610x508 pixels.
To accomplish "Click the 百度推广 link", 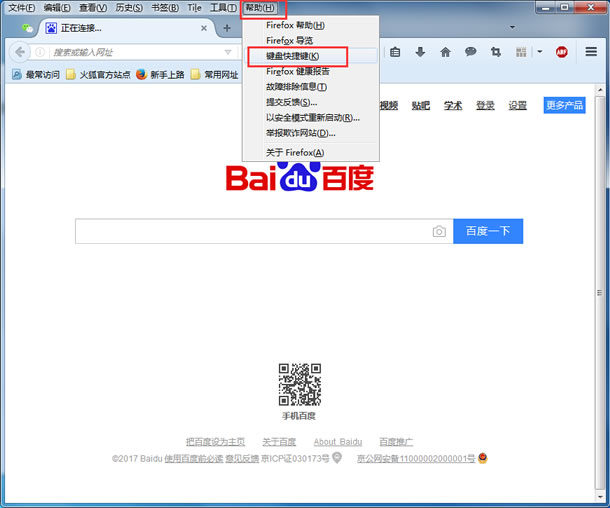I will coord(396,442).
